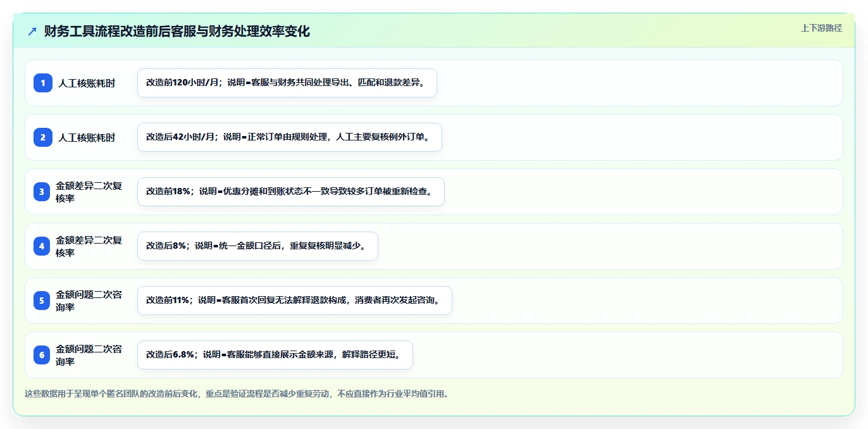Select the 改造前18% description box
Screen dimensions: 868x429
(291, 192)
